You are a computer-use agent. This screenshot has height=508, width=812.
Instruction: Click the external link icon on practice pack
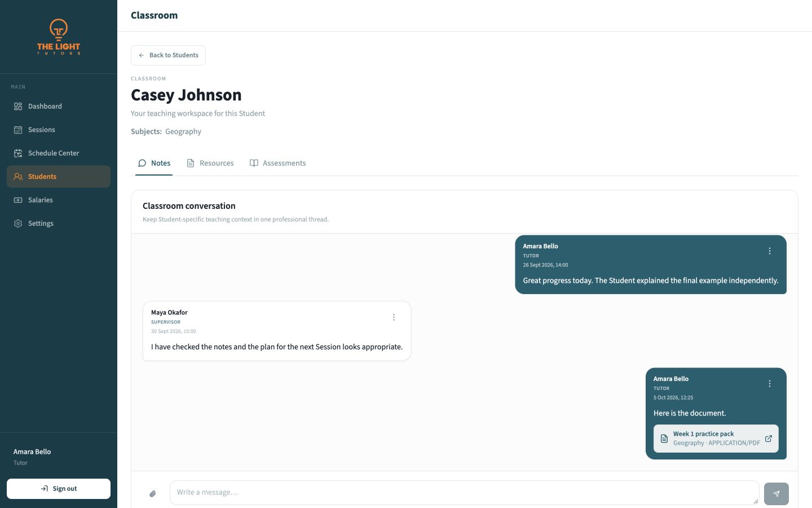768,439
